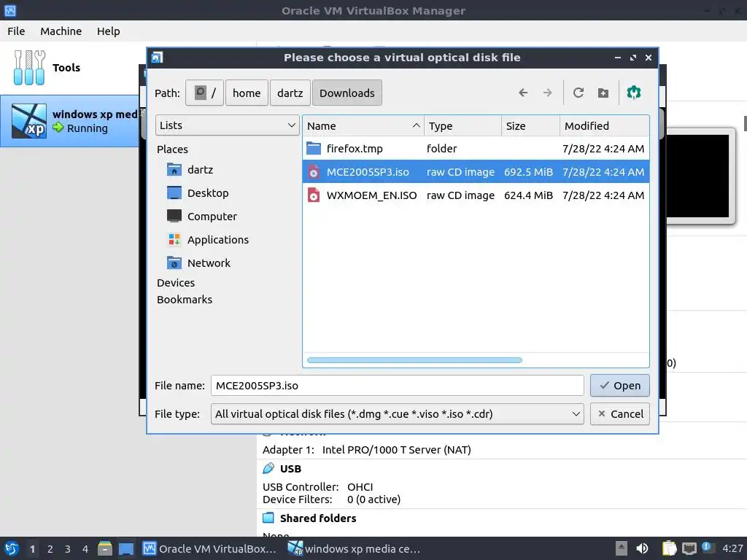Click the horizontal scrollbar in the file list

414,360
